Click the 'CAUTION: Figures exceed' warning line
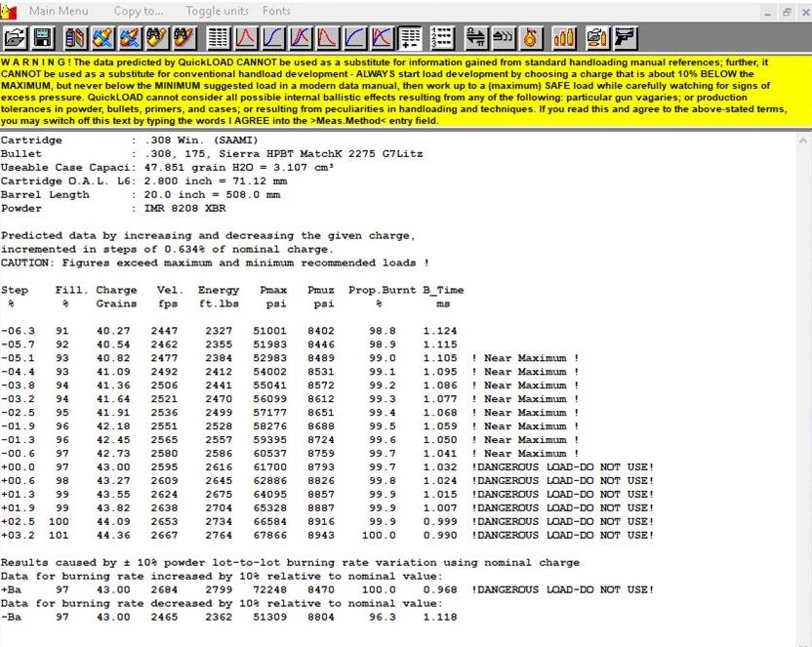 [x=215, y=263]
